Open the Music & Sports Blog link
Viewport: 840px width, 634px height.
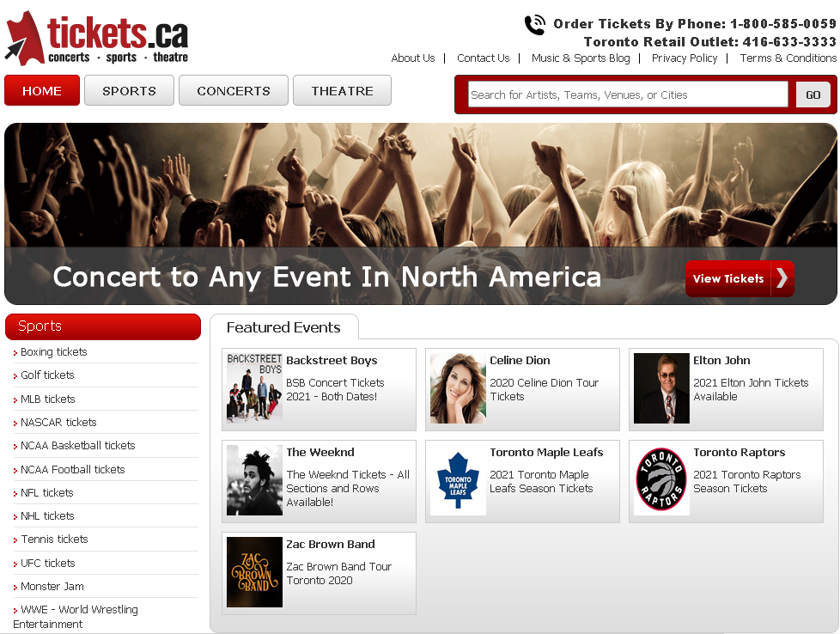click(x=581, y=58)
